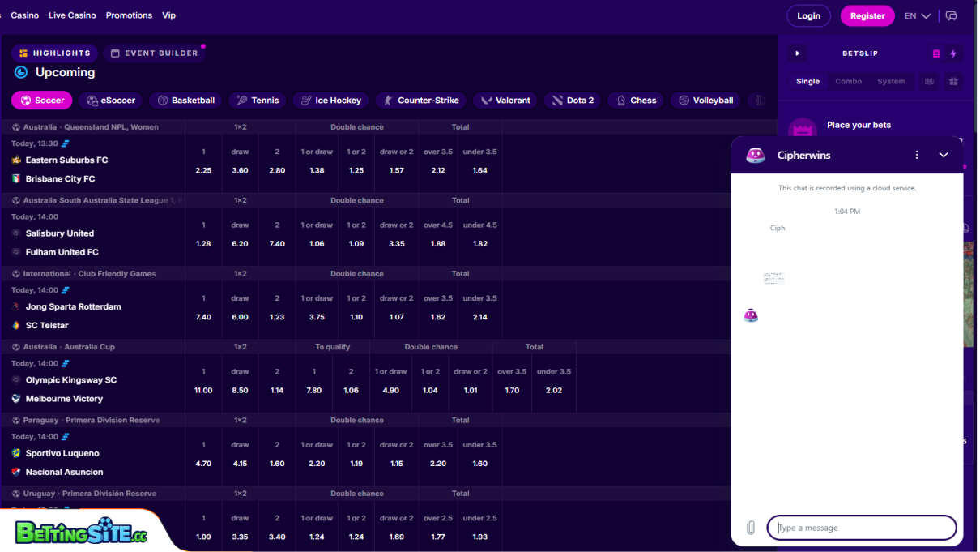Open the Tennis sport section
980x552 pixels.
(257, 100)
